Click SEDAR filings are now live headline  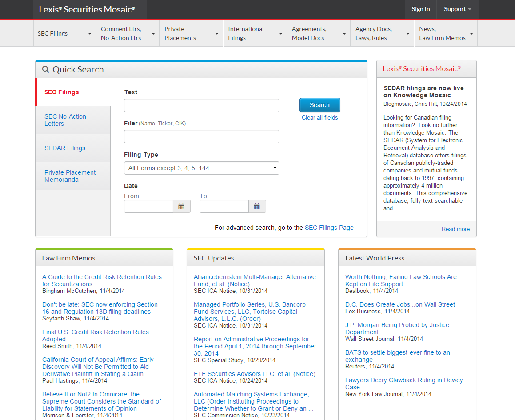[x=424, y=92]
